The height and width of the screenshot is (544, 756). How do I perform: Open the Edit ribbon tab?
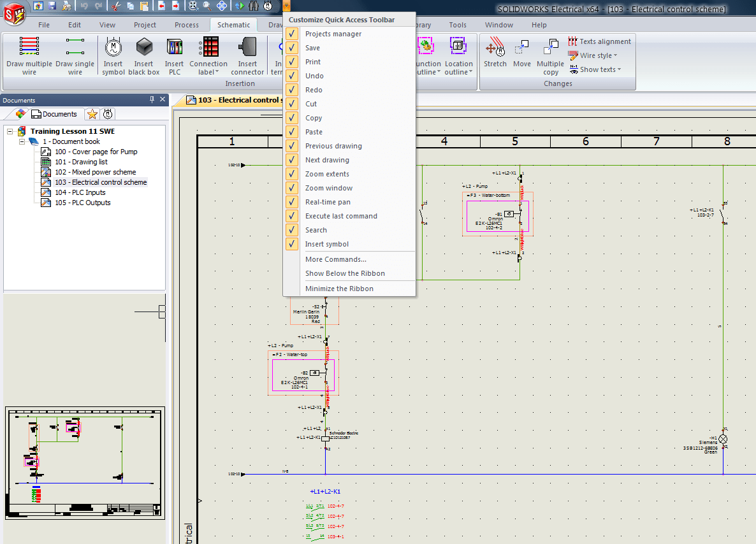click(74, 25)
